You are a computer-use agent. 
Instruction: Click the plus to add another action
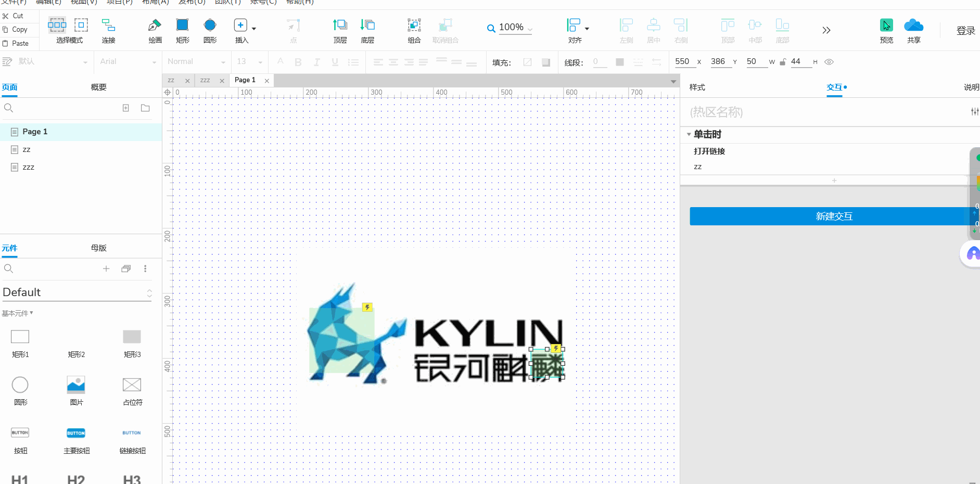pyautogui.click(x=834, y=181)
